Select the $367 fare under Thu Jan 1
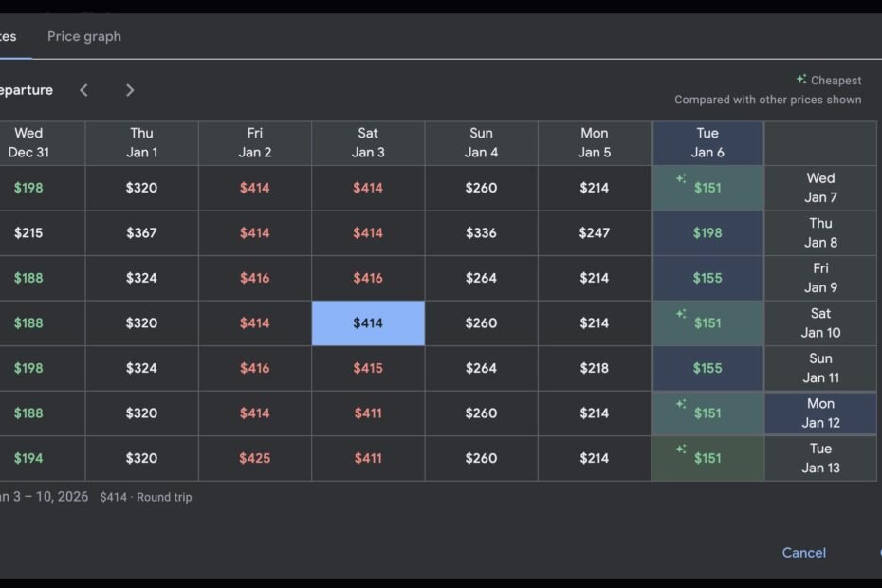882x588 pixels. click(141, 233)
